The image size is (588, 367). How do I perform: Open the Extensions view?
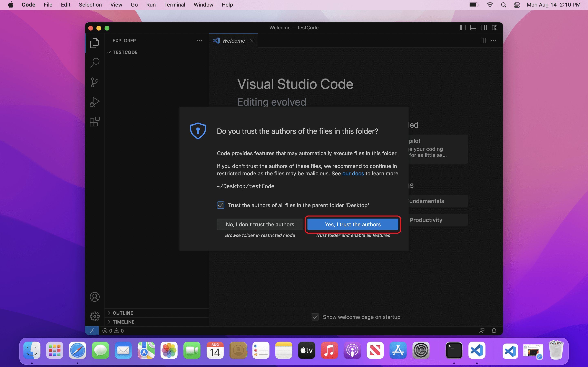click(x=95, y=122)
